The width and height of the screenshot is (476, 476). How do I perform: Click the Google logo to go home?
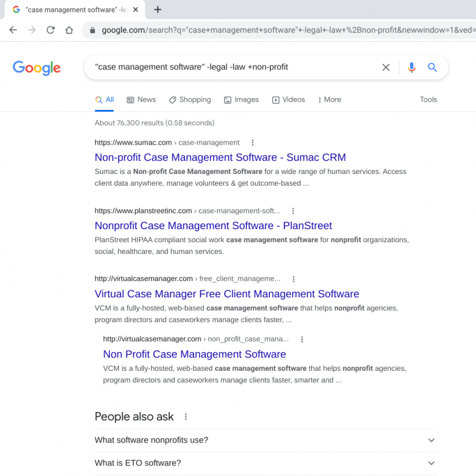(36, 68)
